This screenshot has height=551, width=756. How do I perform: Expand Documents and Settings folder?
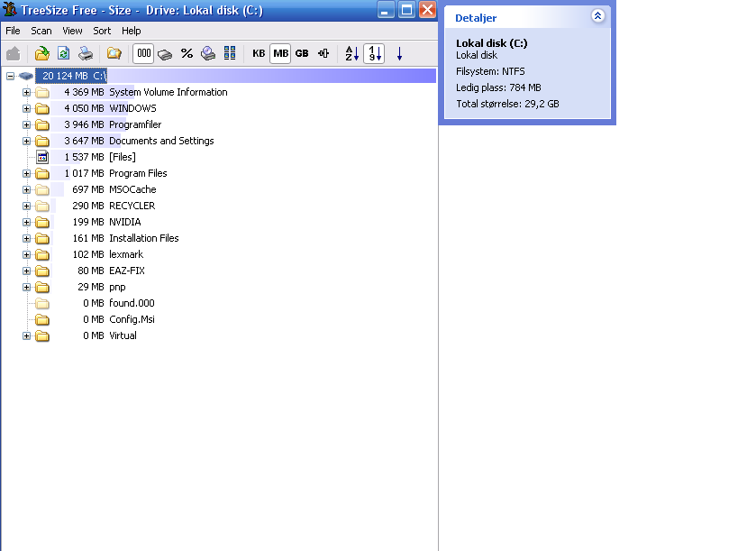26,142
